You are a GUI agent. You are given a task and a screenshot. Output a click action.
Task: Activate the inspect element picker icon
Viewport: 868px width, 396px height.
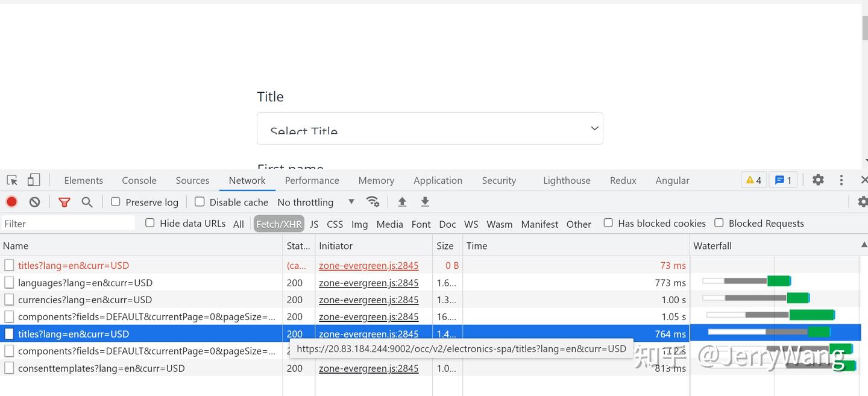[x=12, y=180]
